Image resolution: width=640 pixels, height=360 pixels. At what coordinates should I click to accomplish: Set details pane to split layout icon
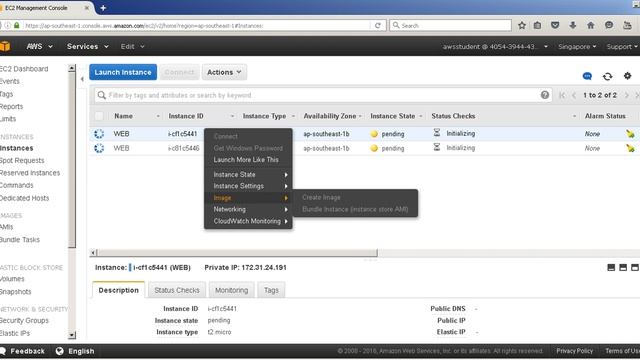pyautogui.click(x=623, y=267)
